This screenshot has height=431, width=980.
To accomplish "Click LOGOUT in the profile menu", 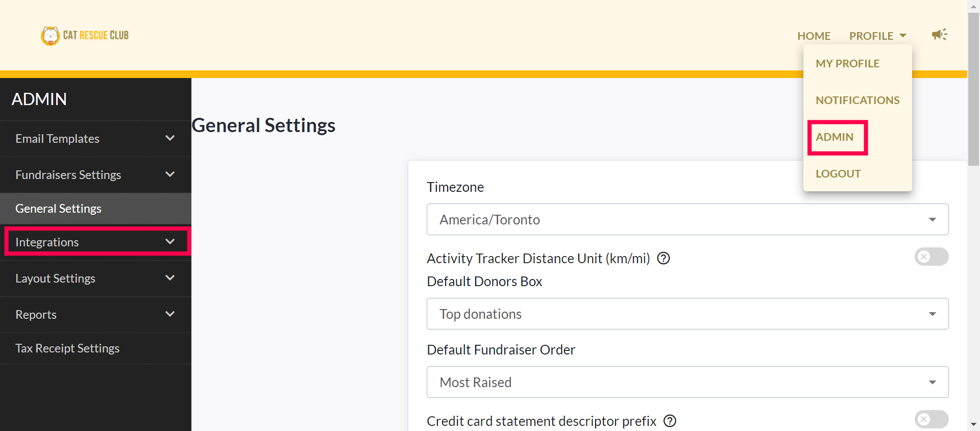I will coord(838,173).
